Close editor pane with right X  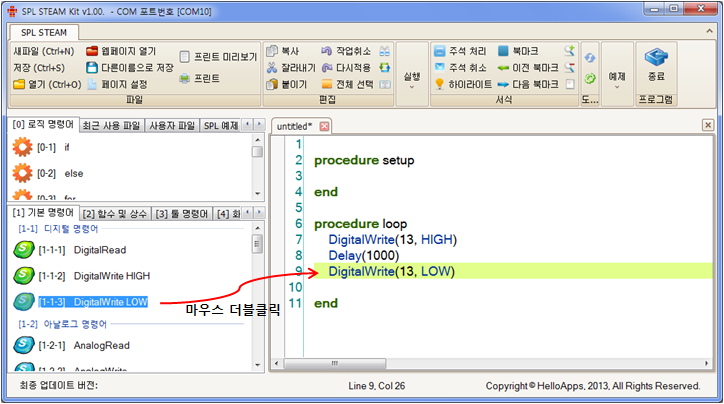[x=707, y=125]
